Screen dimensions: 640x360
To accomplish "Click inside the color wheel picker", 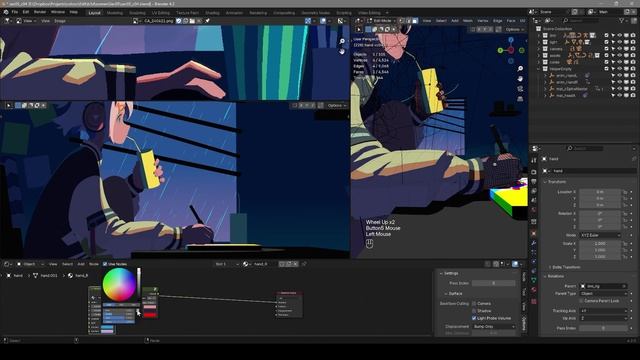I will [x=119, y=285].
